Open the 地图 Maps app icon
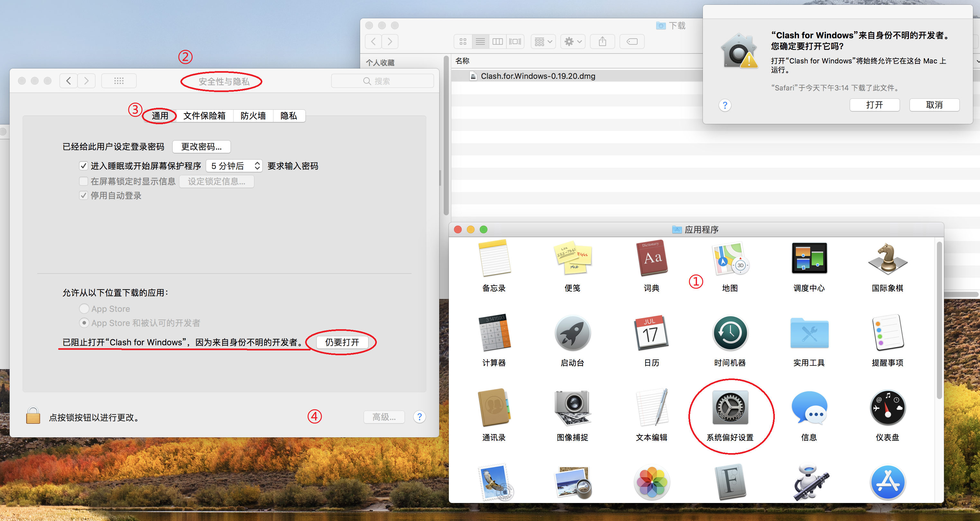The image size is (980, 521). [730, 258]
